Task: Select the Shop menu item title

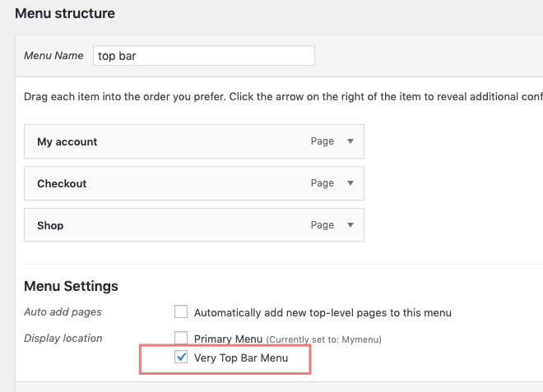Action: click(50, 225)
